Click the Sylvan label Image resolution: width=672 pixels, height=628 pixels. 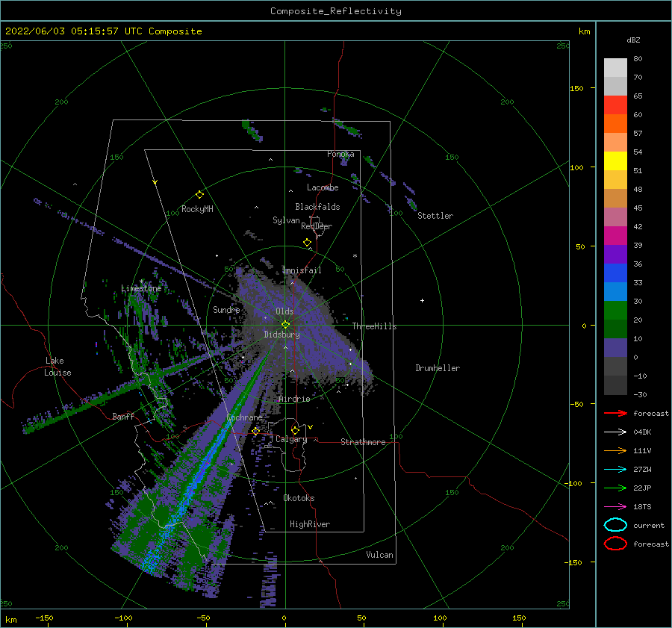[x=286, y=220]
